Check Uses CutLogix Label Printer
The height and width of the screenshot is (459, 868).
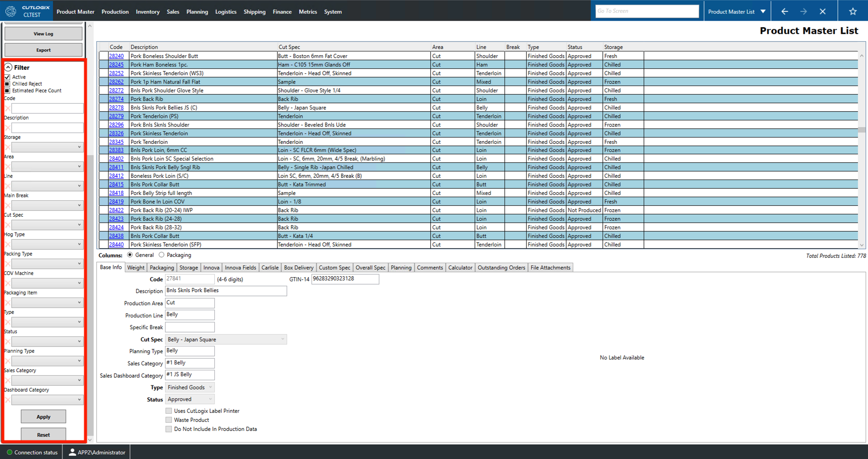[169, 411]
